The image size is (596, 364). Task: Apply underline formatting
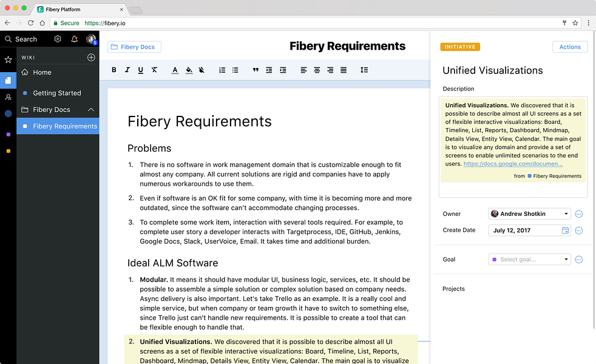[141, 70]
